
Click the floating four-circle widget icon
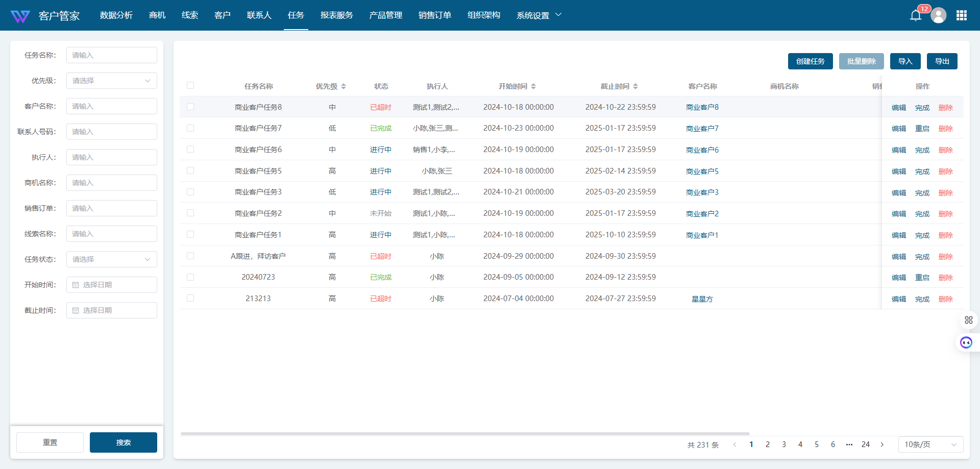pos(968,320)
